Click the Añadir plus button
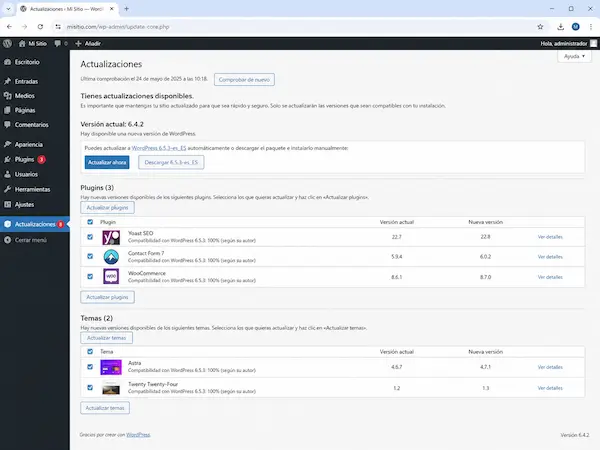This screenshot has width=600, height=450. point(88,44)
